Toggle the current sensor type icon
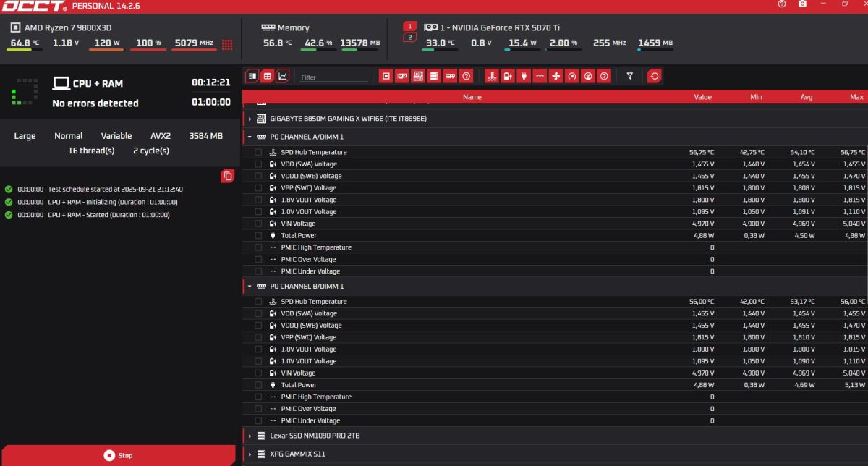The width and height of the screenshot is (868, 466). click(x=540, y=76)
